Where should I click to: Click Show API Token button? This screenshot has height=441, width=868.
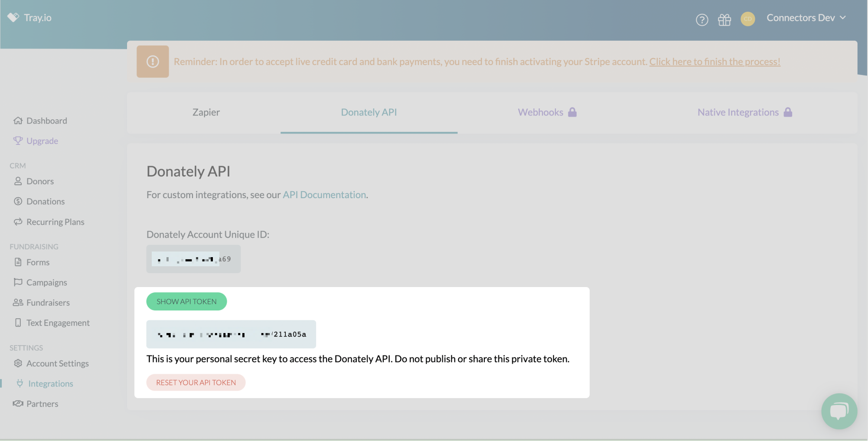(x=186, y=301)
